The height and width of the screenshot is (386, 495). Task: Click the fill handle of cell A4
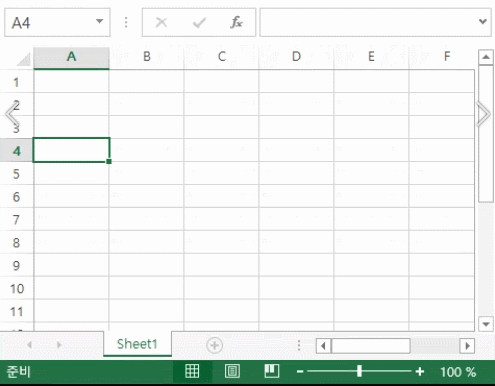(109, 161)
